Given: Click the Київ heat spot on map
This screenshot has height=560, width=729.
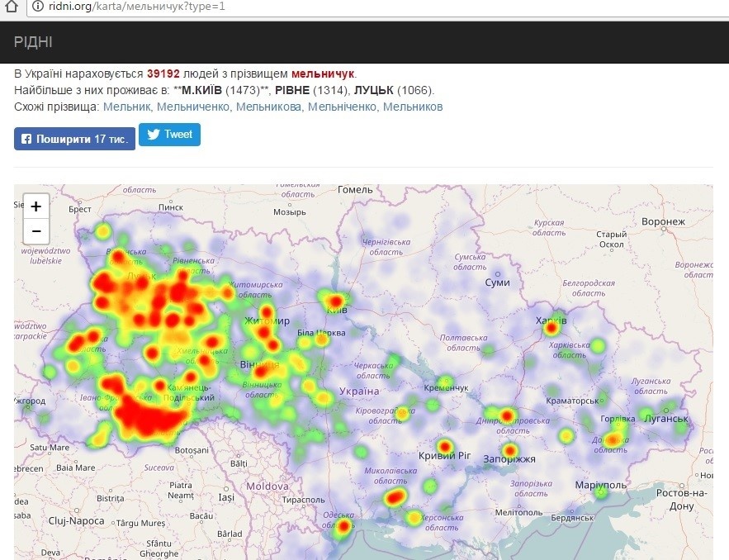Looking at the screenshot, I should [336, 302].
